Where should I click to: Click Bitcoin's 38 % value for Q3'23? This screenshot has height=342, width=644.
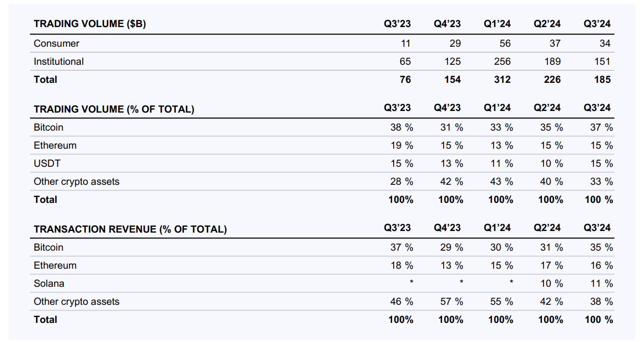[401, 127]
